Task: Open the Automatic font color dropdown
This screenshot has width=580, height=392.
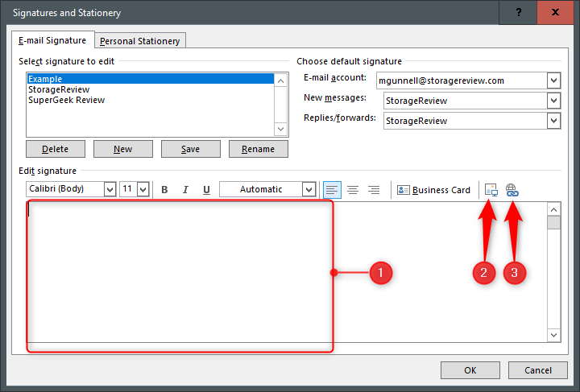Action: (309, 189)
